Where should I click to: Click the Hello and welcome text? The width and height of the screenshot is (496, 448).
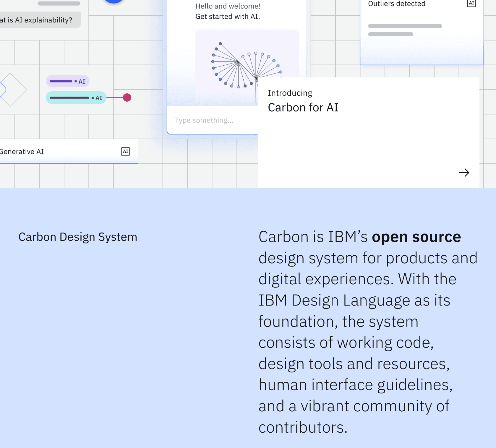point(228,6)
